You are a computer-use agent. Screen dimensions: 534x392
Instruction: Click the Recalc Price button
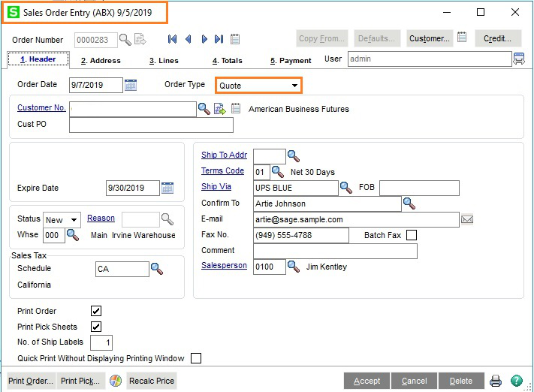click(x=152, y=381)
